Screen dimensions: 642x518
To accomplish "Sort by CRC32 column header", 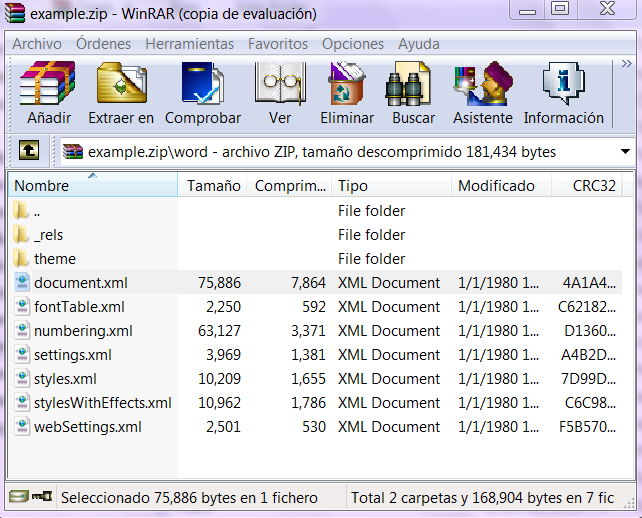I will 587,185.
